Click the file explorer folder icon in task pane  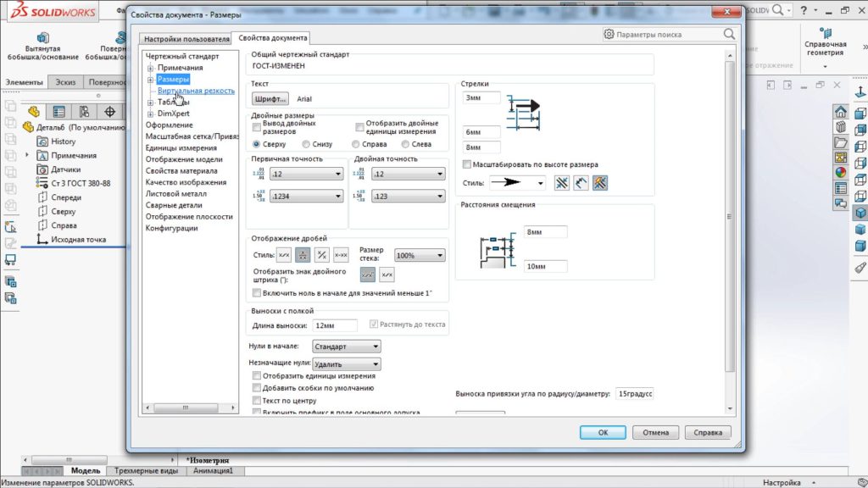click(840, 142)
